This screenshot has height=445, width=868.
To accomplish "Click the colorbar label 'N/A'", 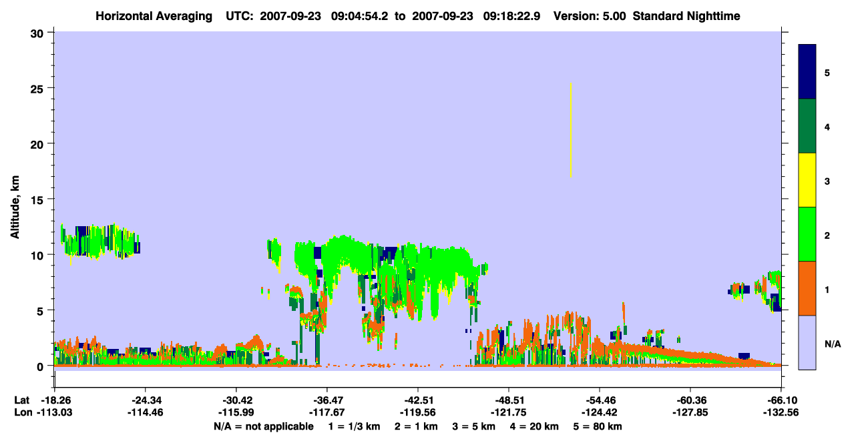I will click(833, 344).
